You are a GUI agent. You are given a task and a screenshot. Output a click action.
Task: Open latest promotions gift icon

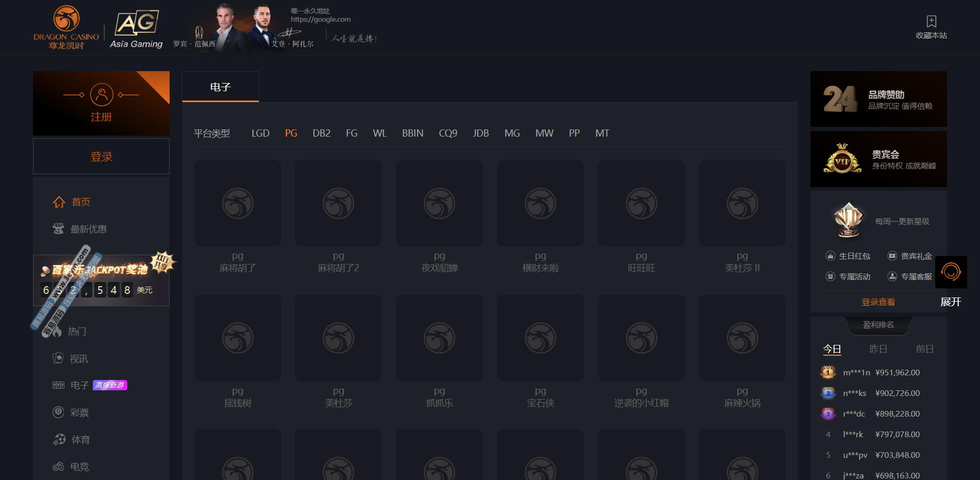pos(58,229)
